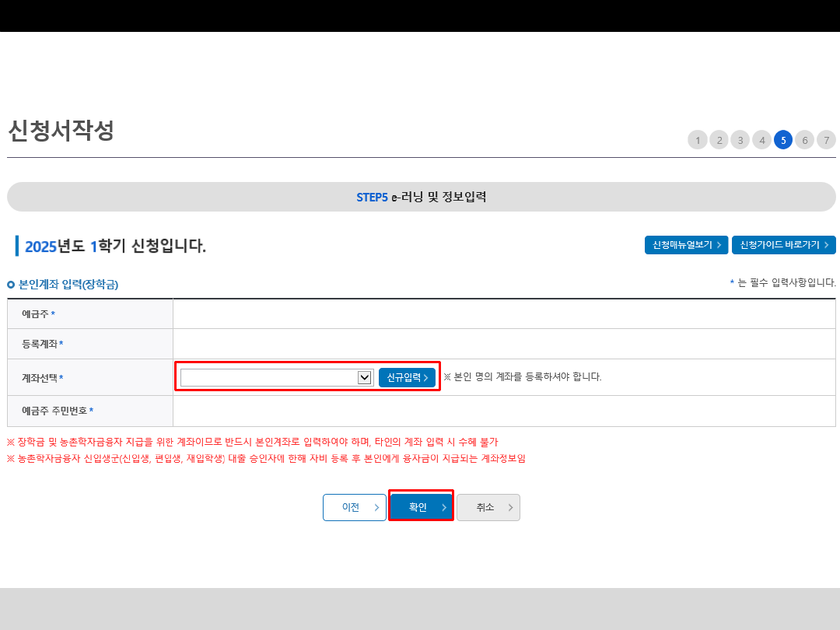Select step 3 circle in progress indicator
The width and height of the screenshot is (840, 630).
(740, 140)
